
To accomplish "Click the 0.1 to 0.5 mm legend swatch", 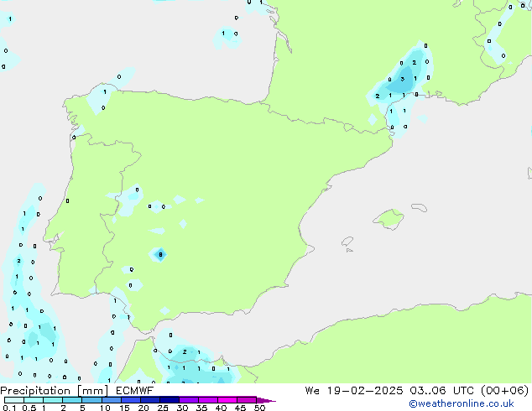I will [x=14, y=400].
